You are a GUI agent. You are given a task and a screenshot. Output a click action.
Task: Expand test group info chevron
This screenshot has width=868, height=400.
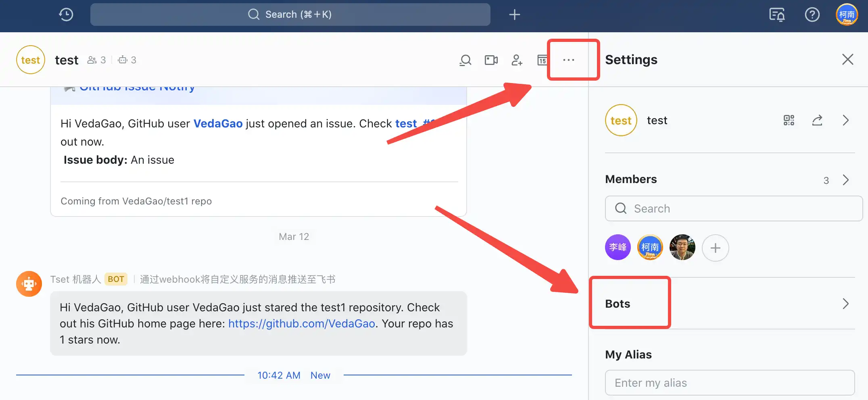[x=846, y=120]
